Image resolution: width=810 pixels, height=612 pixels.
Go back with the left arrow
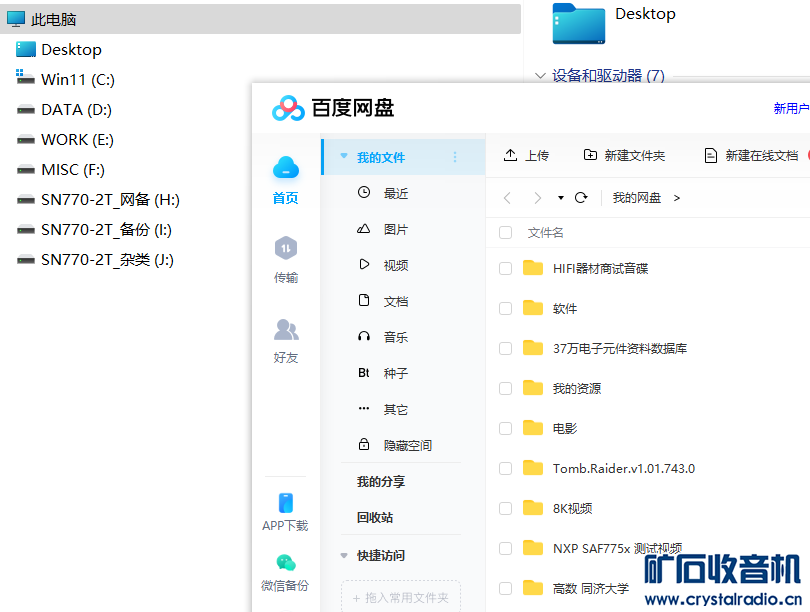(507, 198)
